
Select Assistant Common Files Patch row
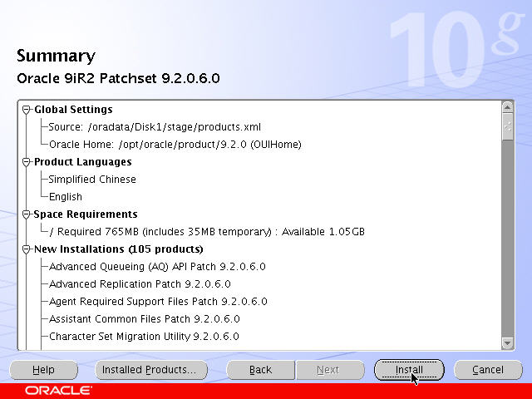145,319
